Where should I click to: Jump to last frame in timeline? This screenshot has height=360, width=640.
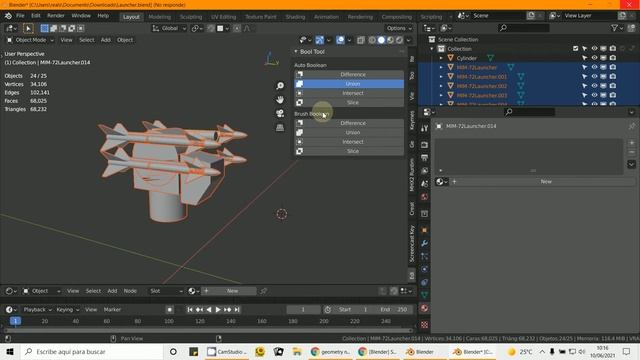click(237, 310)
